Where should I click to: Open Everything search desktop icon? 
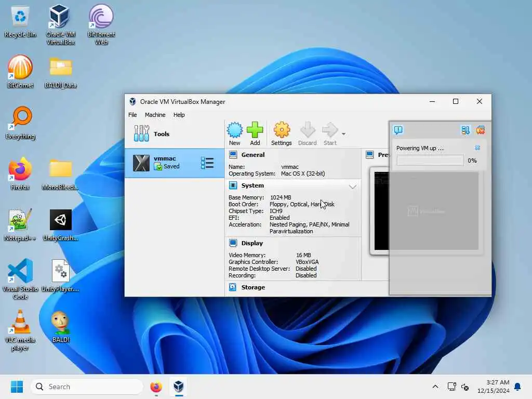click(x=20, y=123)
